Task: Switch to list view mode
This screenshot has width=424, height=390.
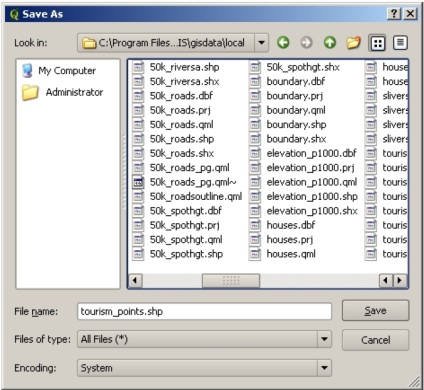Action: click(377, 43)
